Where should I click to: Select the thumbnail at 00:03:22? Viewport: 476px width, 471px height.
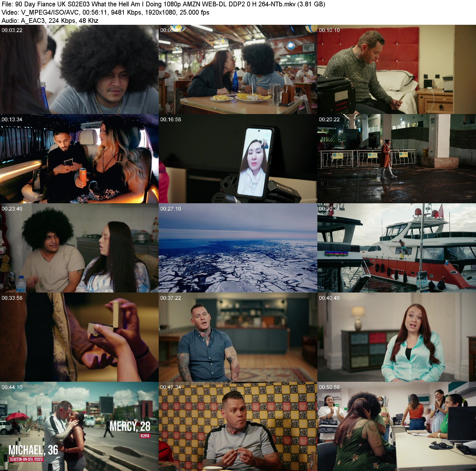[x=79, y=69]
